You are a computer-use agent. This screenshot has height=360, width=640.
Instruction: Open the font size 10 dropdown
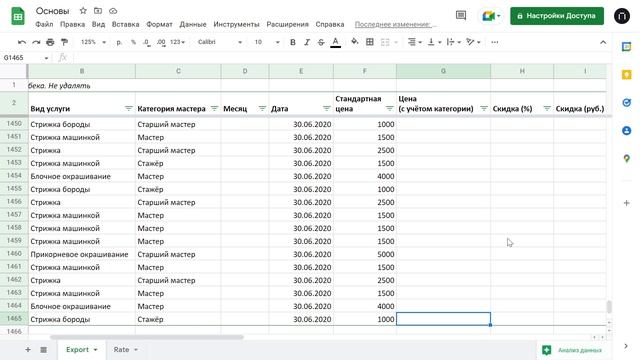(267, 42)
